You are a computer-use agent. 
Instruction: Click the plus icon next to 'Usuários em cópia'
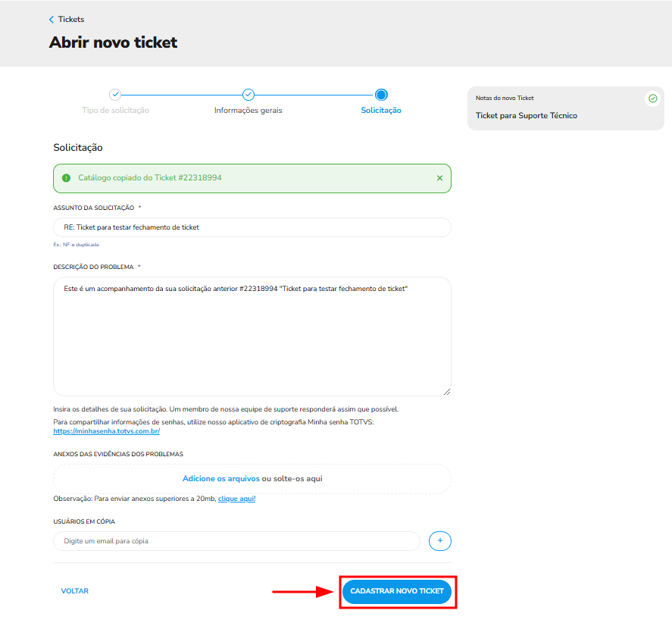click(439, 540)
